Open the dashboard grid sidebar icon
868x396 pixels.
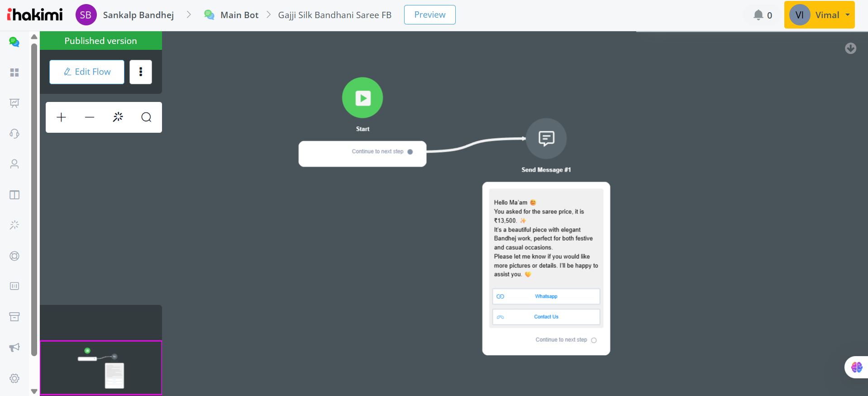point(14,72)
